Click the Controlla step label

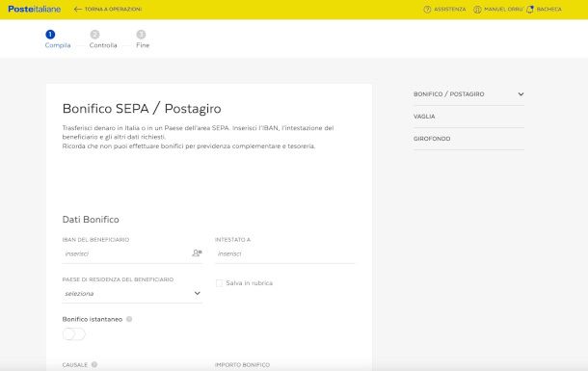tap(103, 45)
